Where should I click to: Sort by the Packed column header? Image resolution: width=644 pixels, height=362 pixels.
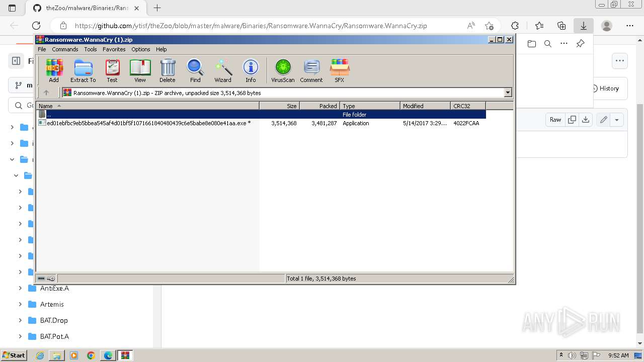319,106
